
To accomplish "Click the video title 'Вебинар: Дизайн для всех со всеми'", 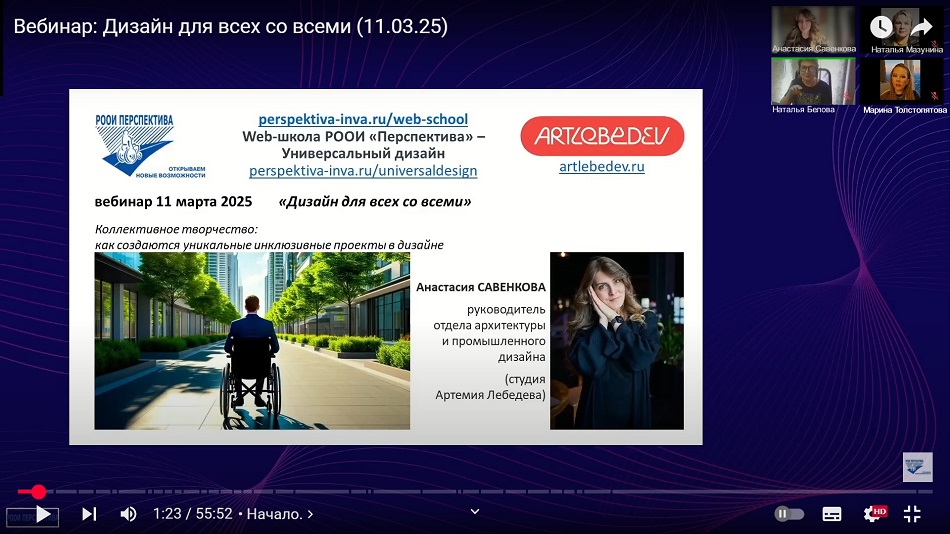I will [231, 27].
